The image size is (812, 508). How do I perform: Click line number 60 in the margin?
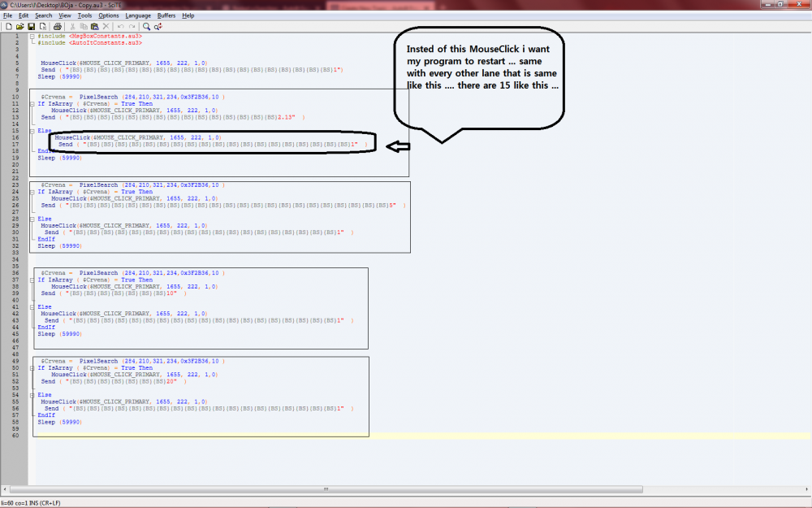[x=15, y=436]
